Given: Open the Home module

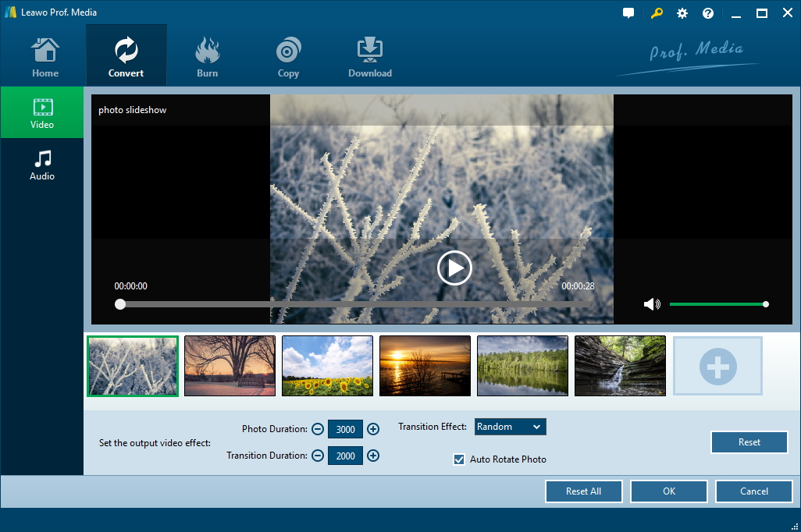Looking at the screenshot, I should pyautogui.click(x=45, y=57).
